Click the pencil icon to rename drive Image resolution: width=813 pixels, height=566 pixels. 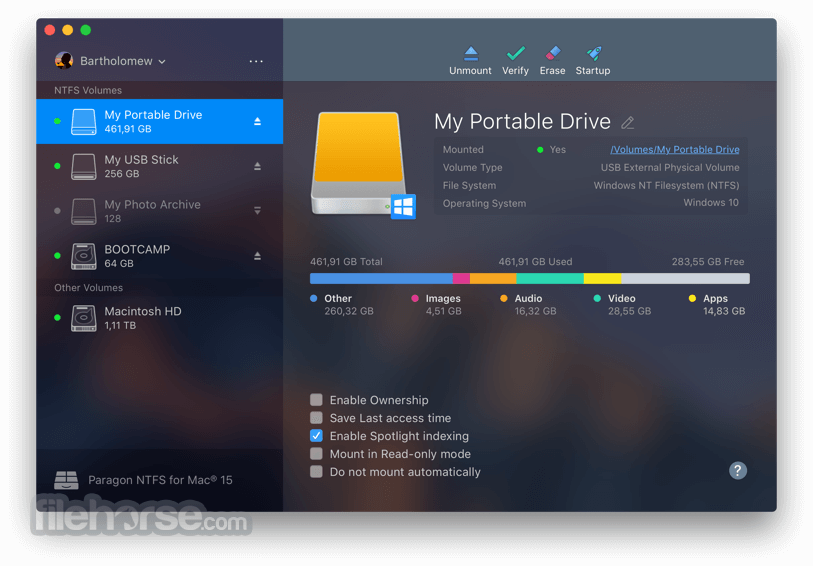click(x=627, y=122)
